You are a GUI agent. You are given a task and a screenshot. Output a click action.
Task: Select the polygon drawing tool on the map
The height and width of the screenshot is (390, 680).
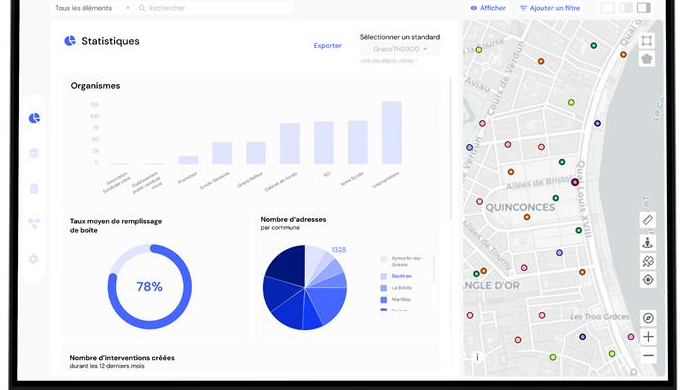tap(647, 59)
